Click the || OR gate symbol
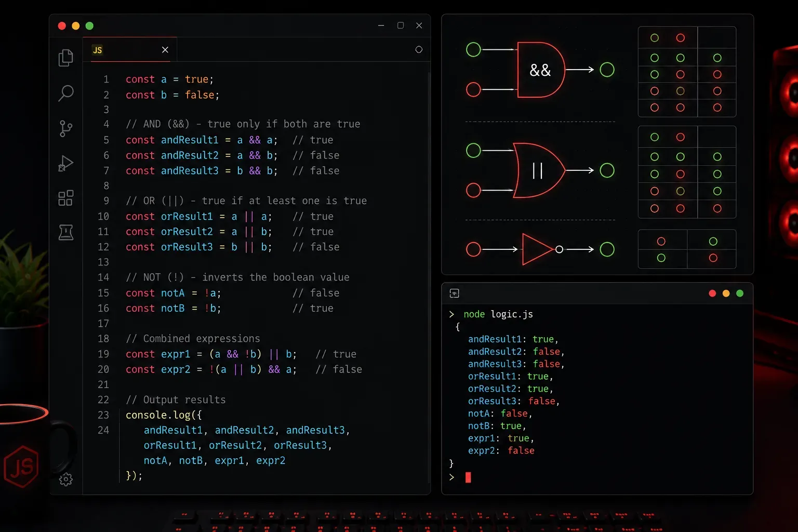Image resolution: width=798 pixels, height=532 pixels. click(x=538, y=170)
